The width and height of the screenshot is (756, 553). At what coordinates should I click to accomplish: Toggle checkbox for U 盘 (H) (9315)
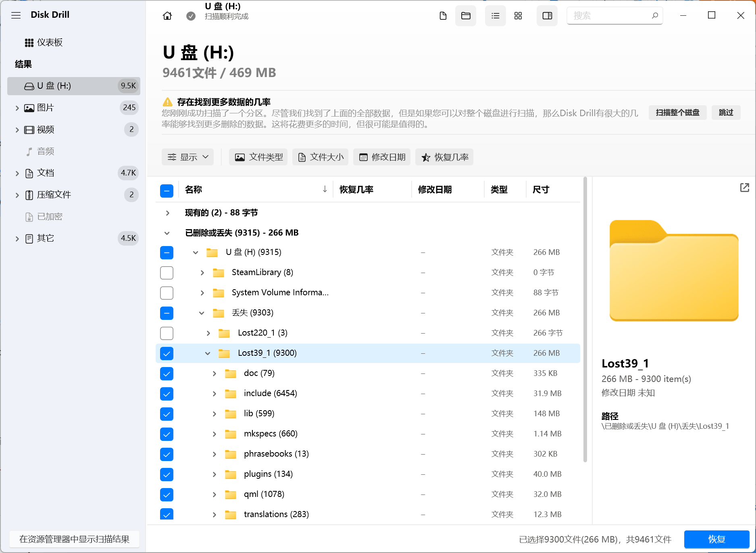tap(167, 253)
